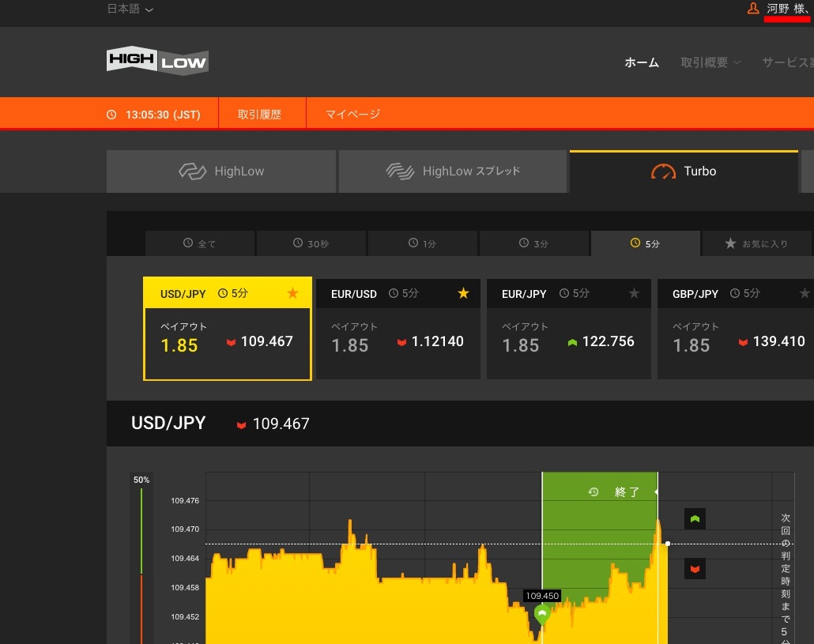Toggle favorite star on EUR/USD card
Viewport: 814px width, 644px height.
point(464,293)
